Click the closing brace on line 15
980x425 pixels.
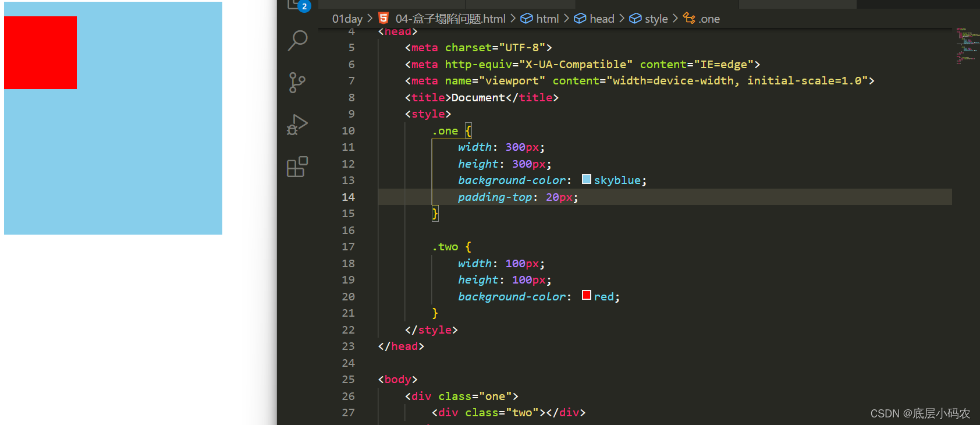coord(435,214)
